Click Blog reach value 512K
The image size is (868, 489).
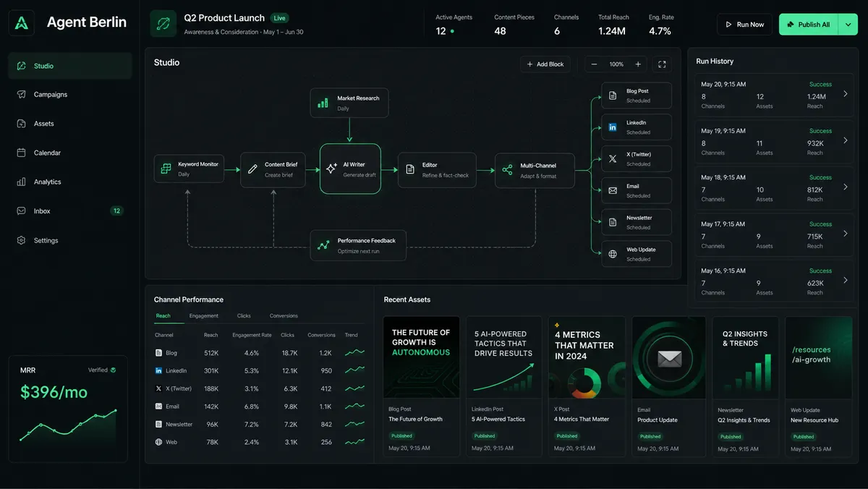pyautogui.click(x=211, y=353)
